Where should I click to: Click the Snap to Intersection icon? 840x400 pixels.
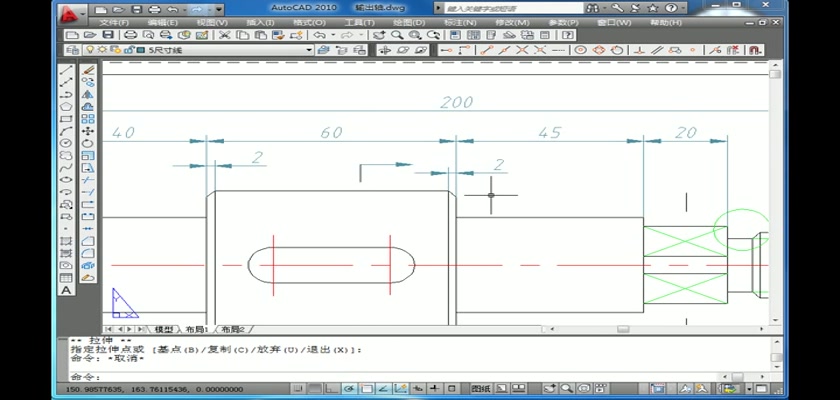click(522, 50)
